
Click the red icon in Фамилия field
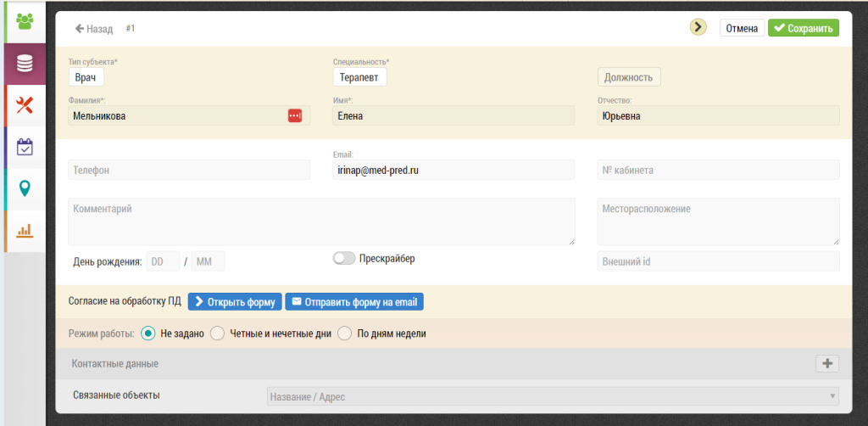pos(294,115)
